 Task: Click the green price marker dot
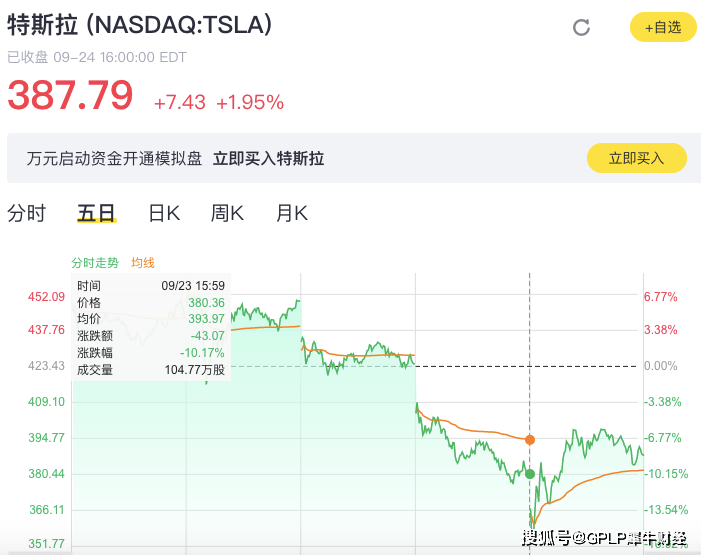click(530, 474)
